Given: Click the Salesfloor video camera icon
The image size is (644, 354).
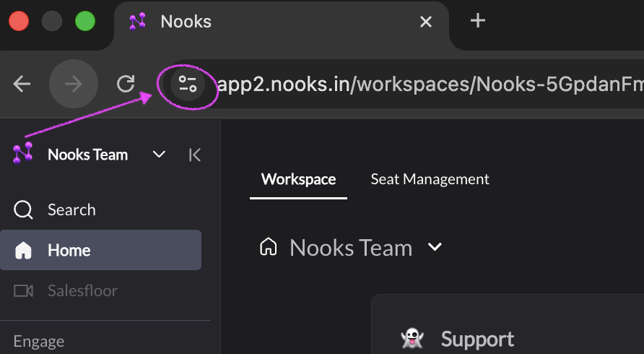Looking at the screenshot, I should [23, 290].
